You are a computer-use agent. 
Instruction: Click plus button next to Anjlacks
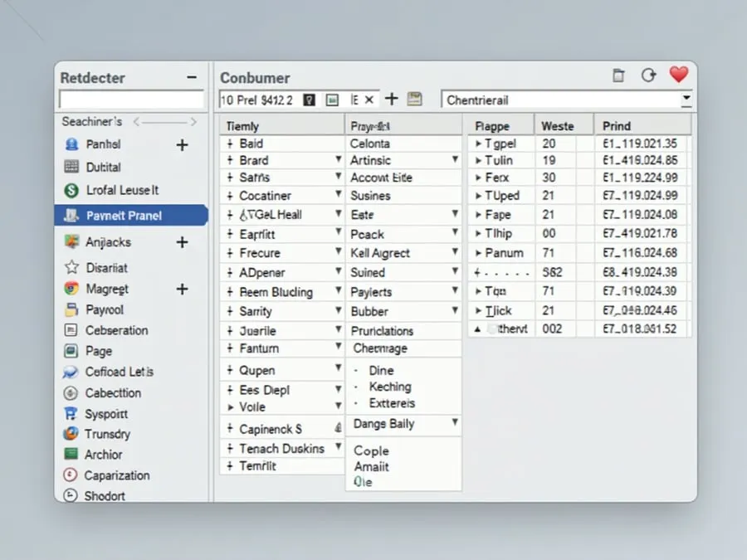(182, 242)
